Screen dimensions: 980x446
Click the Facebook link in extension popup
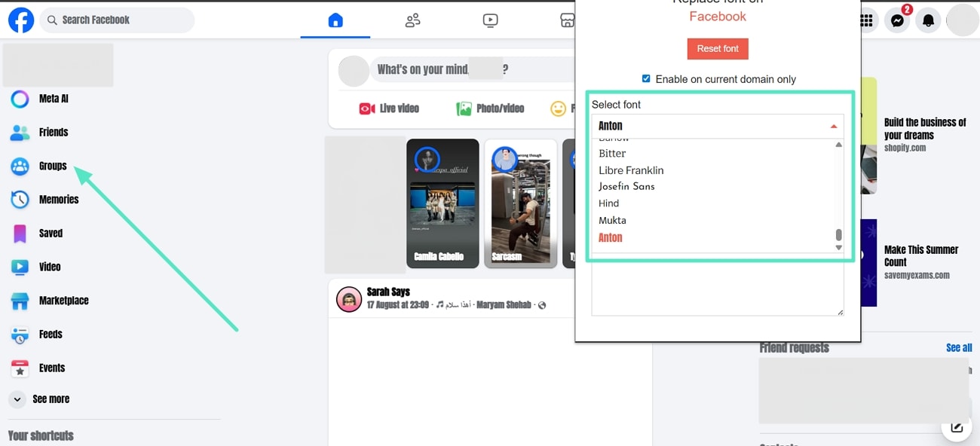coord(718,17)
